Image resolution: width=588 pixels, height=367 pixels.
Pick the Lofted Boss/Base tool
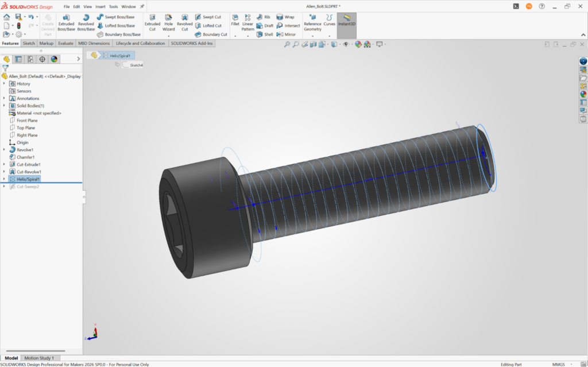pos(116,25)
